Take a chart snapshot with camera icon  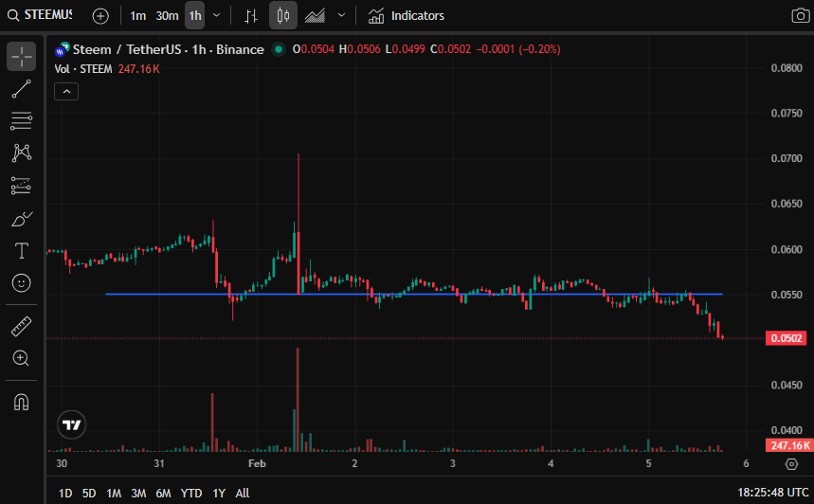click(801, 15)
